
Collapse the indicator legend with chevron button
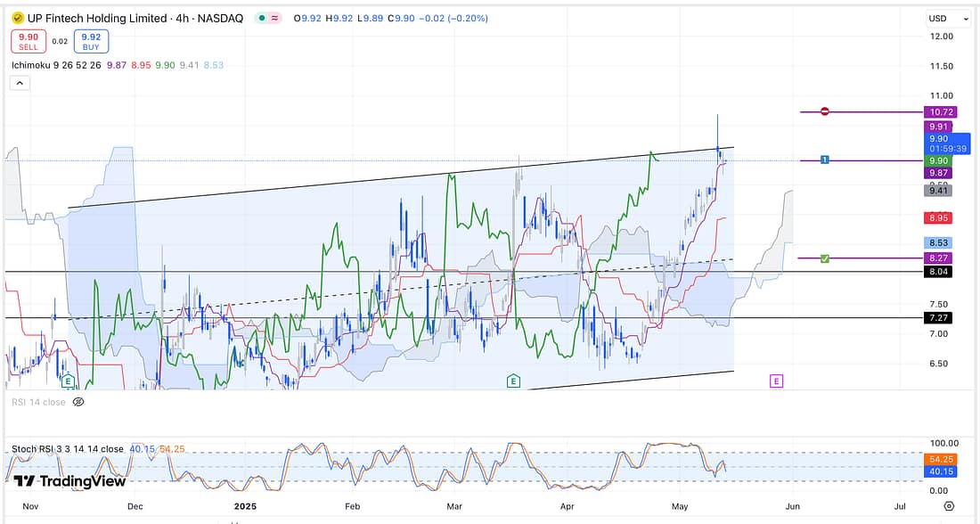tap(20, 83)
